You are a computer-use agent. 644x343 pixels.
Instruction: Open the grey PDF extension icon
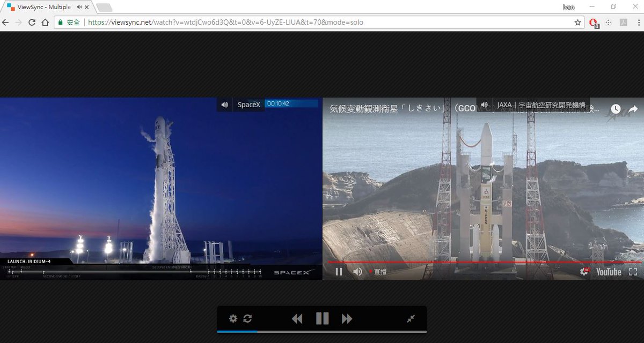tap(624, 23)
